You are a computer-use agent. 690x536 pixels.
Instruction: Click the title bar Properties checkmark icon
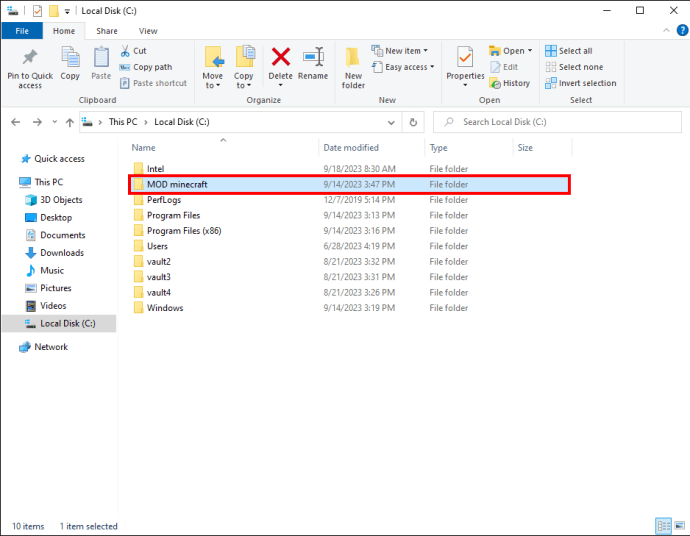(x=37, y=11)
